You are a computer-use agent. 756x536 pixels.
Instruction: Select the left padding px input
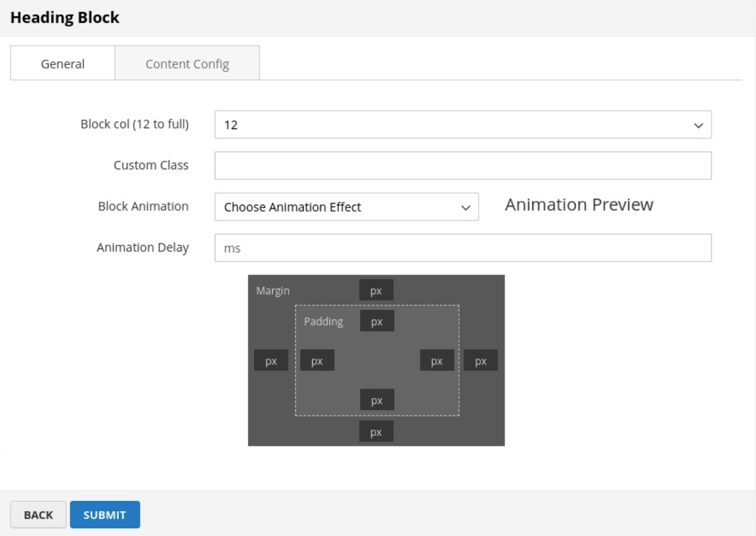tap(317, 360)
